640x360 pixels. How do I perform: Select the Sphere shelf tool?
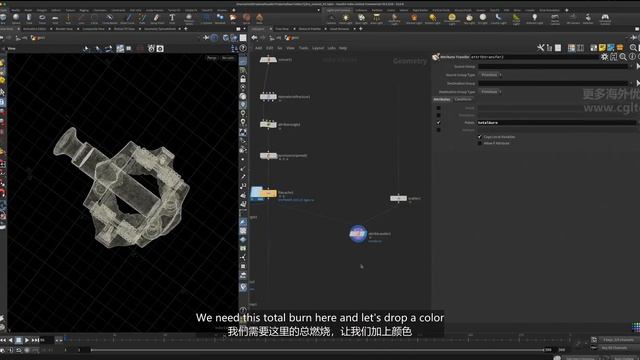click(x=16, y=18)
